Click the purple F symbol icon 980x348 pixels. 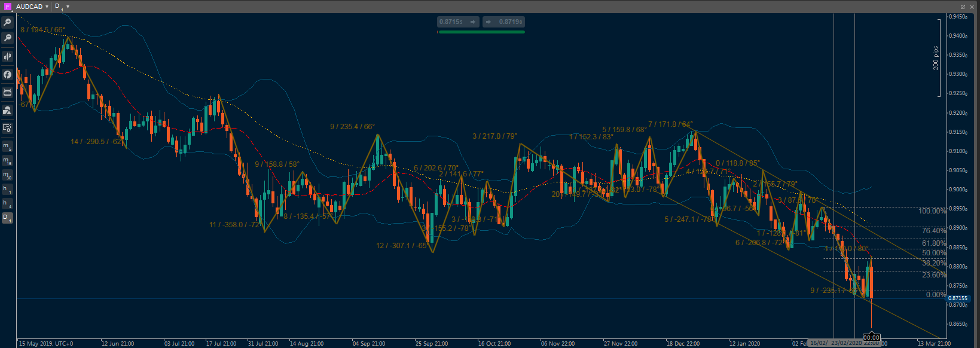pos(8,7)
